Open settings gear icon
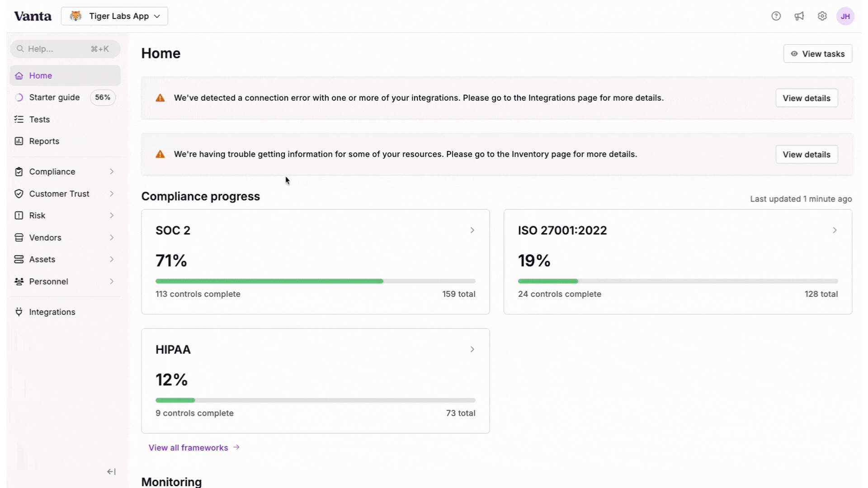868x488 pixels. [822, 16]
